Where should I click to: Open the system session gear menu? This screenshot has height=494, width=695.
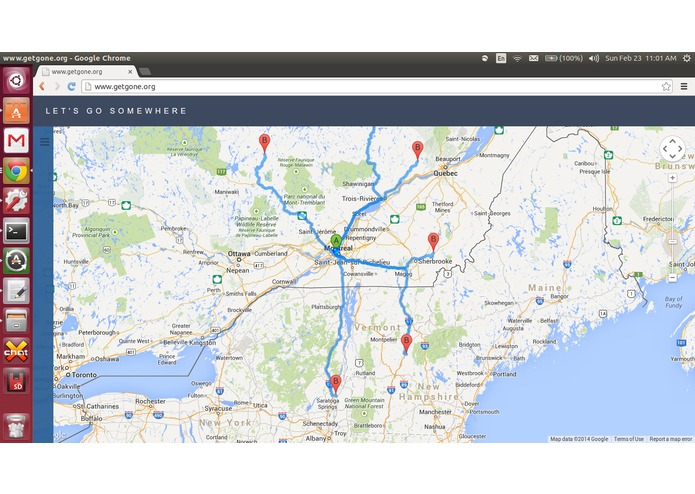687,58
